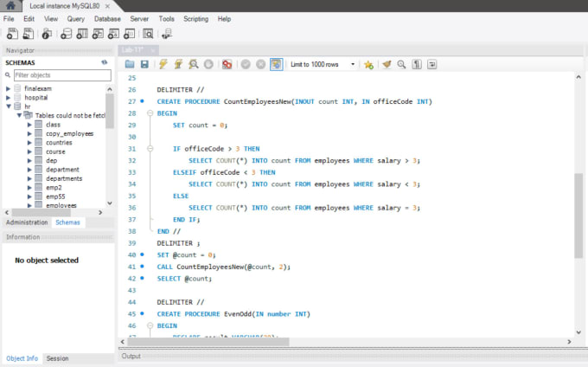Image resolution: width=588 pixels, height=367 pixels.
Task: Reconnect to the DBMS
Action: pyautogui.click(x=167, y=34)
